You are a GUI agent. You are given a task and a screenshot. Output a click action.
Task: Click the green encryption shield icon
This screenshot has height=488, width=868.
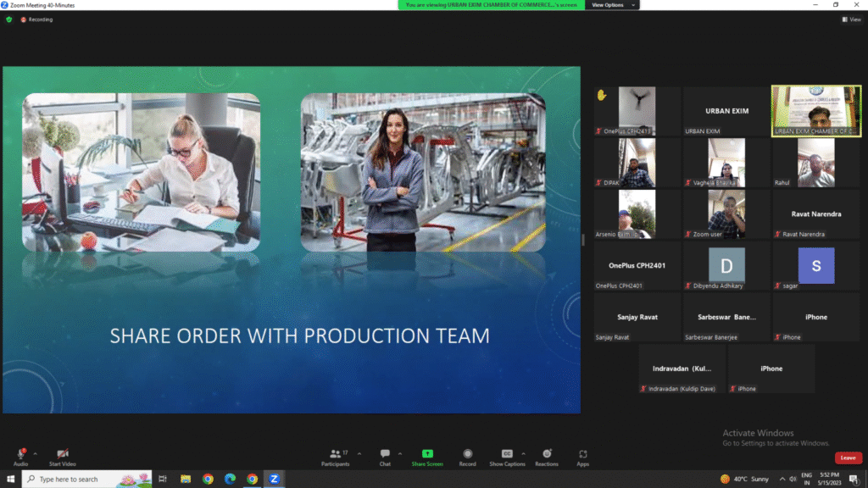[9, 19]
